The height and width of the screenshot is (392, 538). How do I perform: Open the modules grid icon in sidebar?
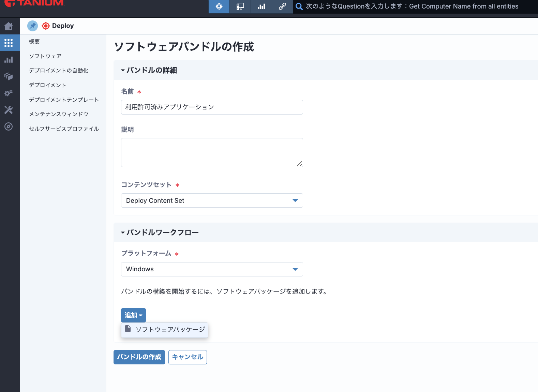pos(9,43)
